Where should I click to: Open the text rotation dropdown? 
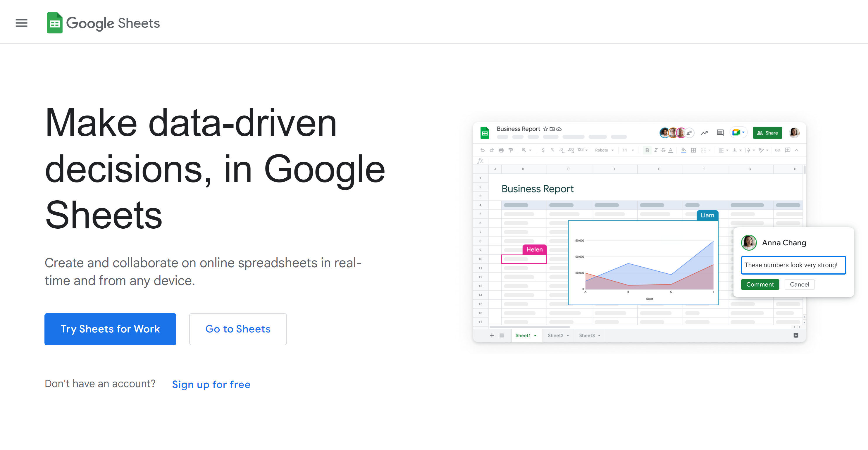(763, 150)
